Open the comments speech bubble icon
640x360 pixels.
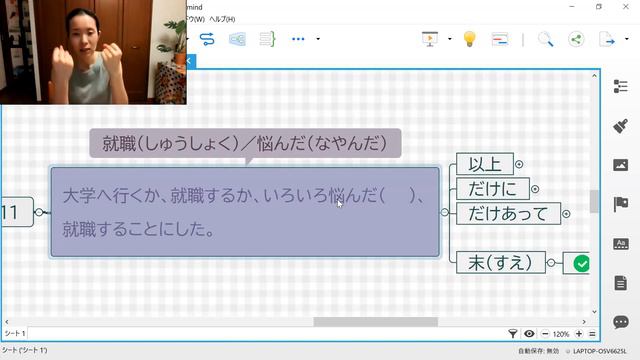620,322
